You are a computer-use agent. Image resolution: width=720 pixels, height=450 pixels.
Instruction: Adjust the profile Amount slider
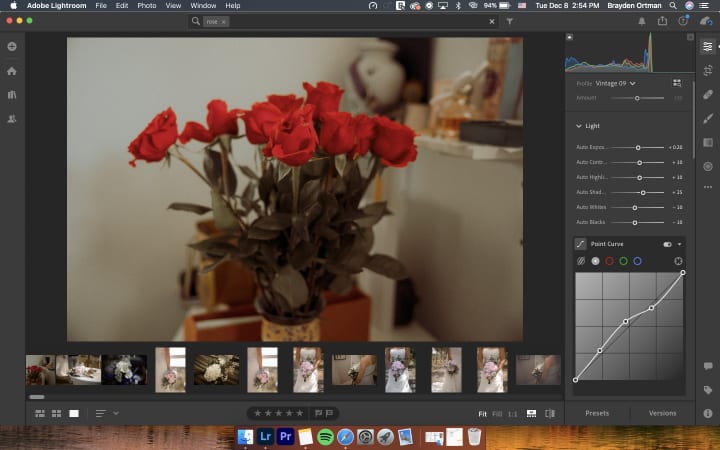click(637, 98)
